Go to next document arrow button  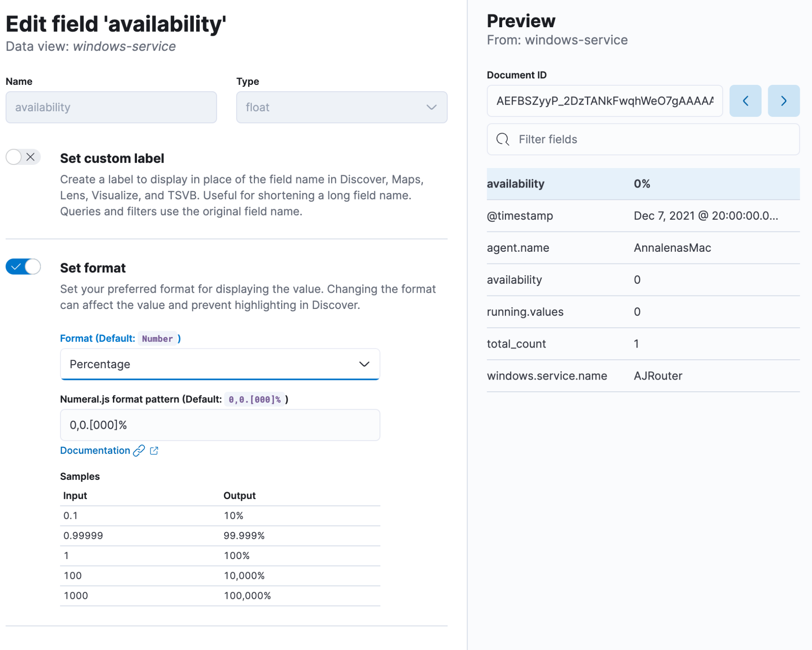[783, 101]
